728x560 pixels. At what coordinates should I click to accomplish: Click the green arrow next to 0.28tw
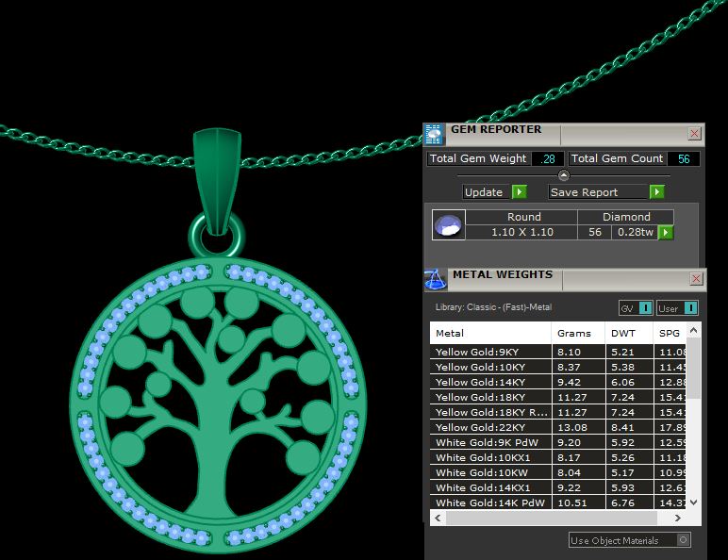666,232
